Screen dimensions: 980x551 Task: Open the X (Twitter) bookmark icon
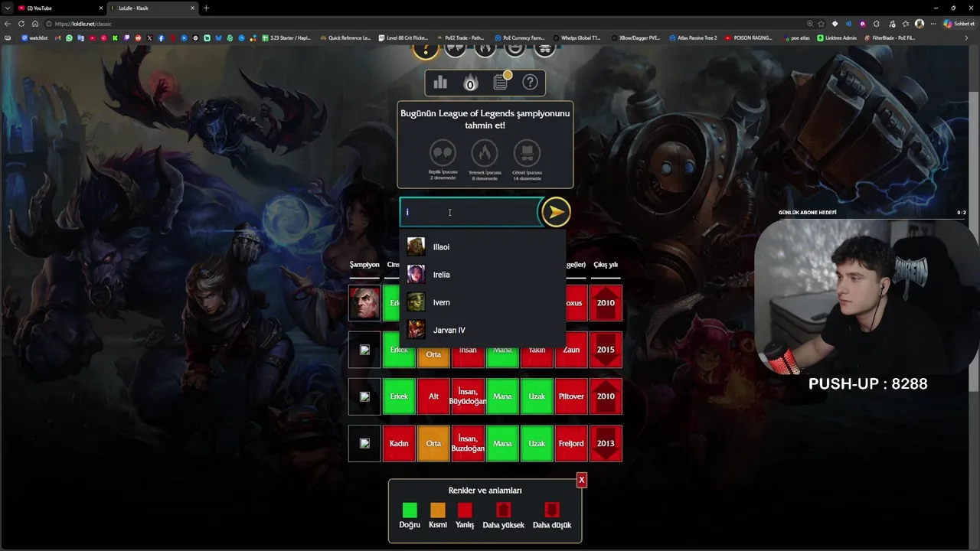[x=149, y=37]
